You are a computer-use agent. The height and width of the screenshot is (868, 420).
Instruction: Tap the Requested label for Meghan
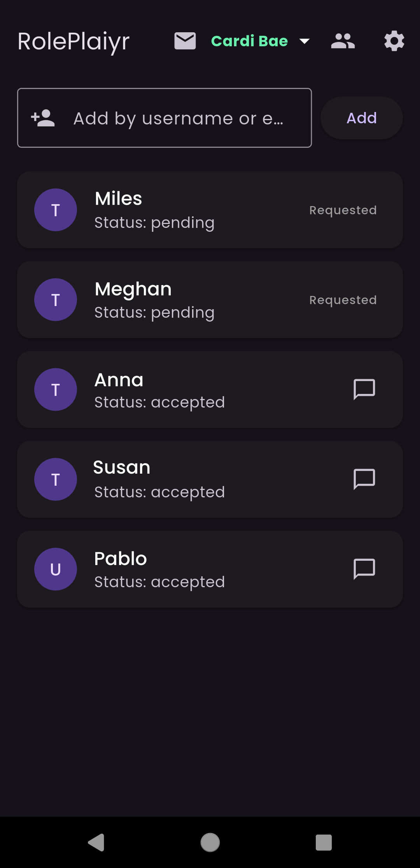pos(343,300)
